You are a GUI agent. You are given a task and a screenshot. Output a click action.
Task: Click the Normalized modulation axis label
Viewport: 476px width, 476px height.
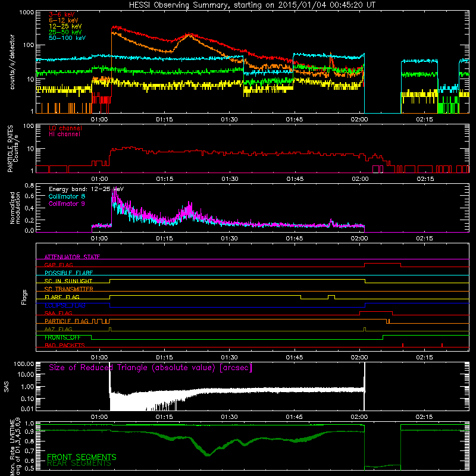(x=15, y=208)
